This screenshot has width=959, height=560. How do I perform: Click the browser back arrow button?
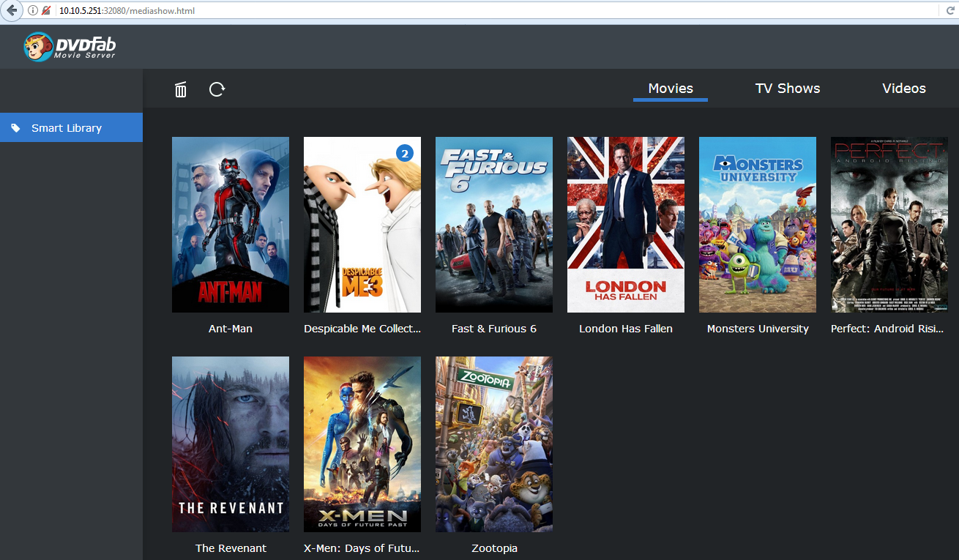coord(12,10)
